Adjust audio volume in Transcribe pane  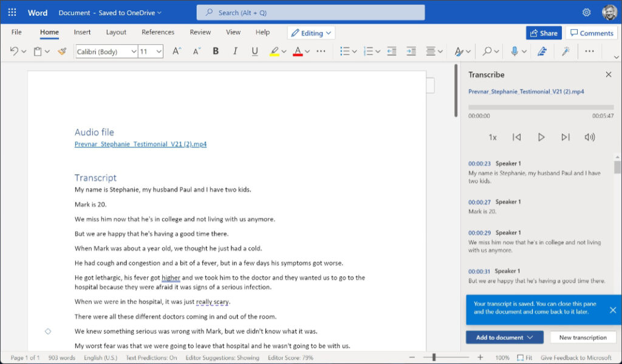pyautogui.click(x=589, y=137)
